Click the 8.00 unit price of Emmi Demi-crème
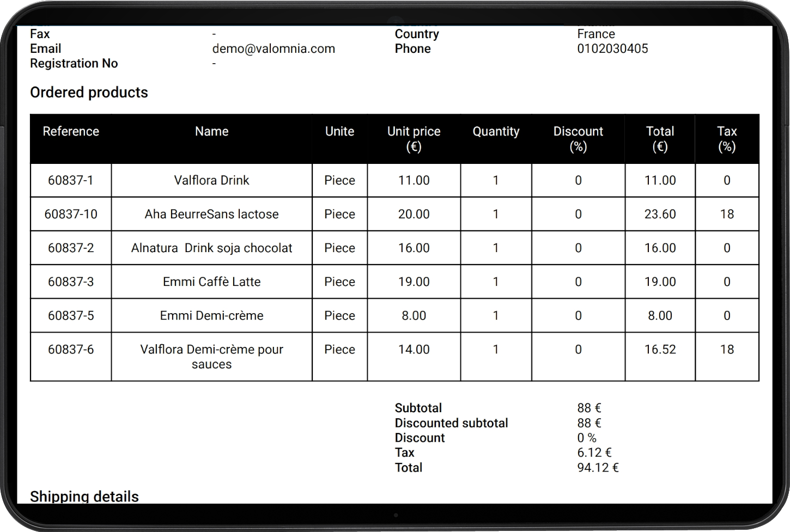Viewport: 790px width, 532px height. pyautogui.click(x=414, y=315)
